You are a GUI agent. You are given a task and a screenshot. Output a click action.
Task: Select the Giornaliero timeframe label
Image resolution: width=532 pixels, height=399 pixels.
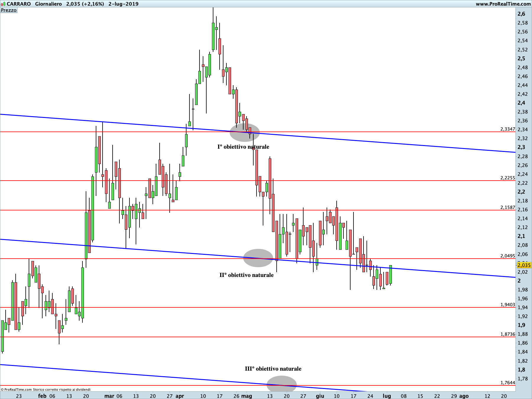pos(48,4)
